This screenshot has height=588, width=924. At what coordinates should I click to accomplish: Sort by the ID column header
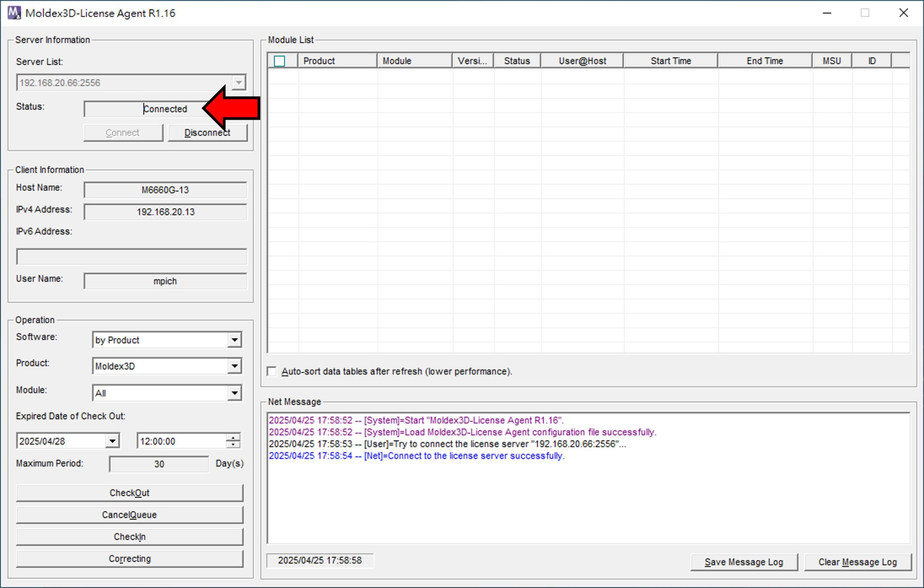tap(872, 61)
